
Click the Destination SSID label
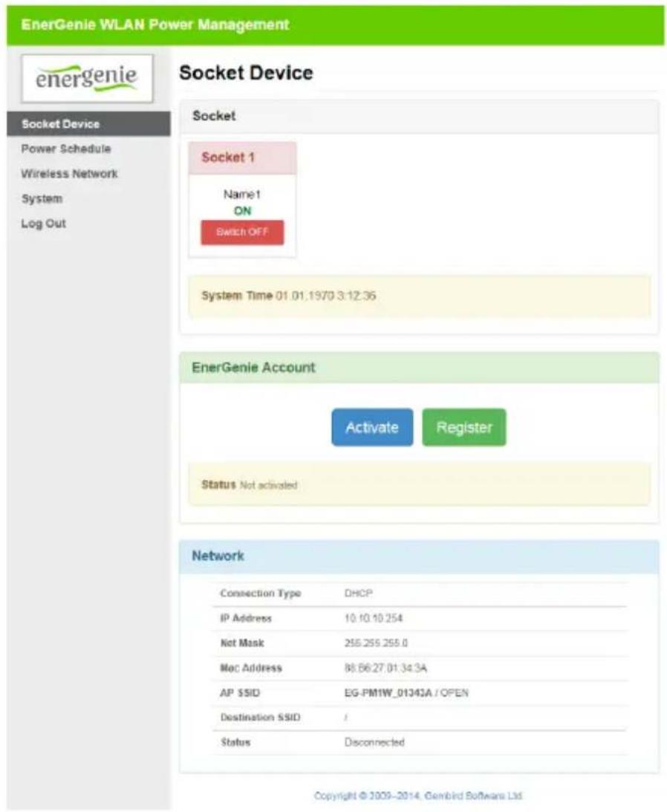261,717
